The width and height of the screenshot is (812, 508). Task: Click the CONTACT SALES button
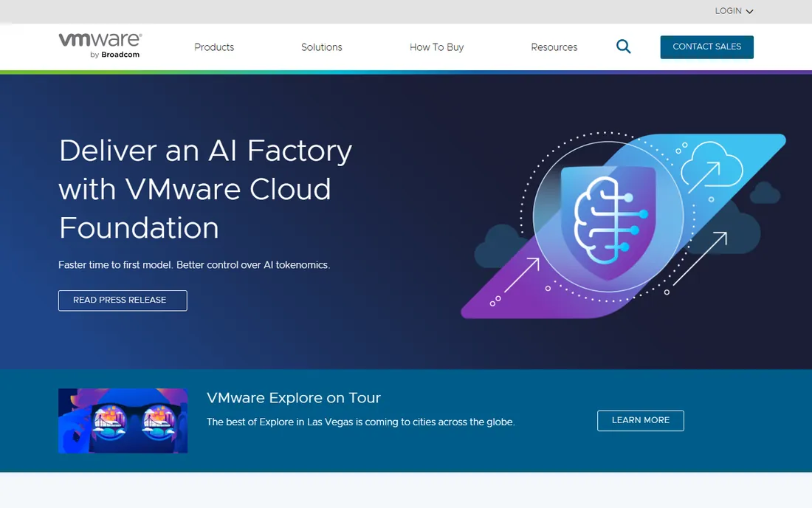point(707,47)
